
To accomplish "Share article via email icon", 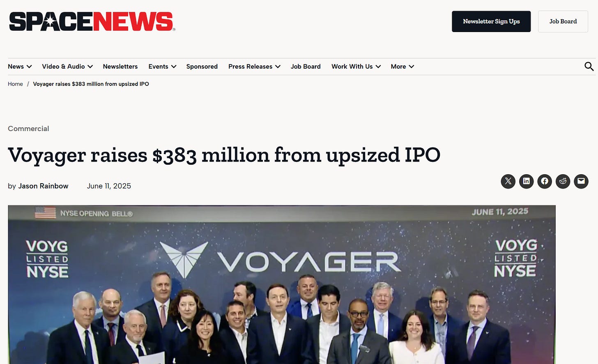I will point(581,181).
